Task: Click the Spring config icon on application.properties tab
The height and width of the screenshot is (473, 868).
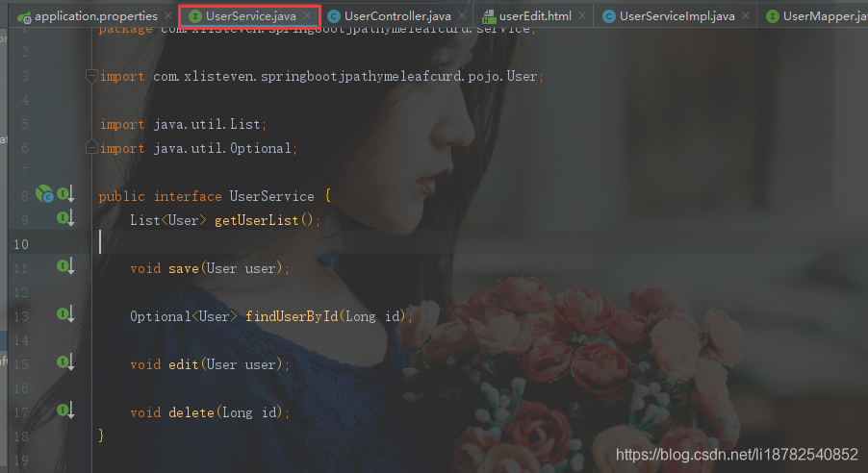Action: [24, 17]
